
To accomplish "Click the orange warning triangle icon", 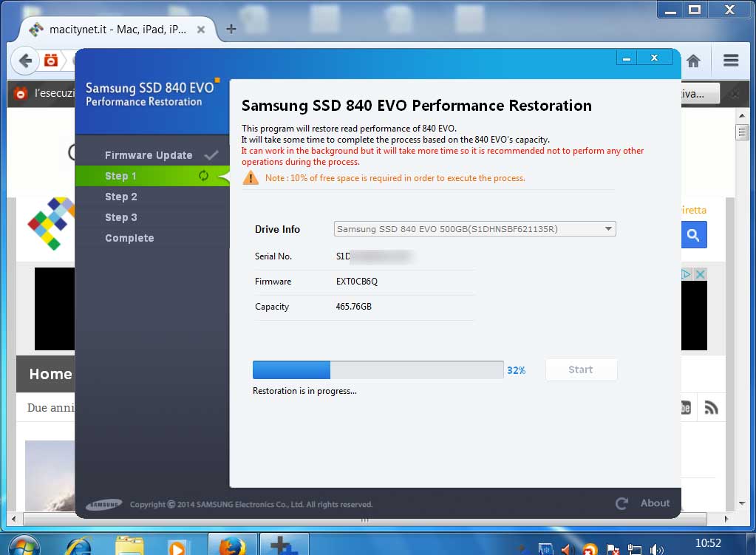I will click(x=251, y=178).
